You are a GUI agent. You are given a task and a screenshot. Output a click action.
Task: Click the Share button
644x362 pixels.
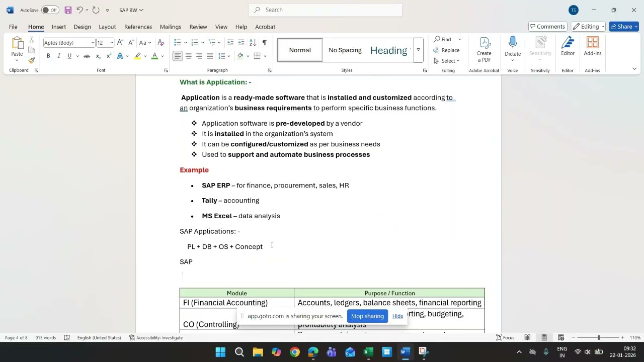pyautogui.click(x=624, y=27)
